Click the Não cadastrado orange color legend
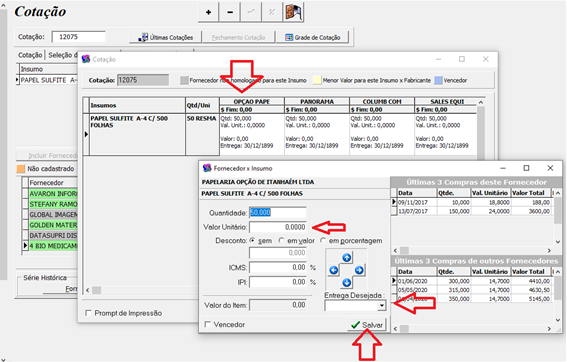Screen dimensions: 567x362 21,169
